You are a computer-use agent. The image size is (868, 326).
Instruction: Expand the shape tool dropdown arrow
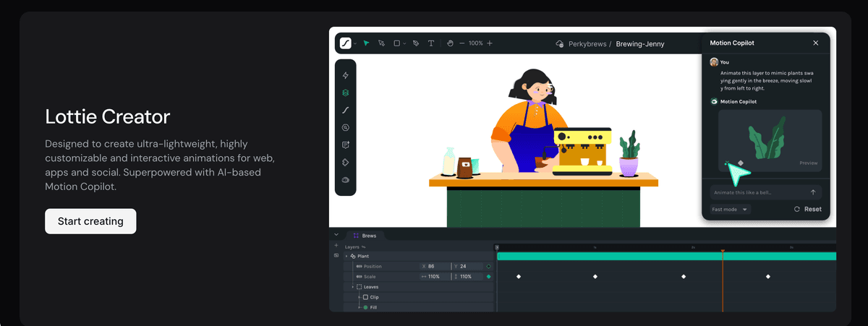pyautogui.click(x=404, y=43)
